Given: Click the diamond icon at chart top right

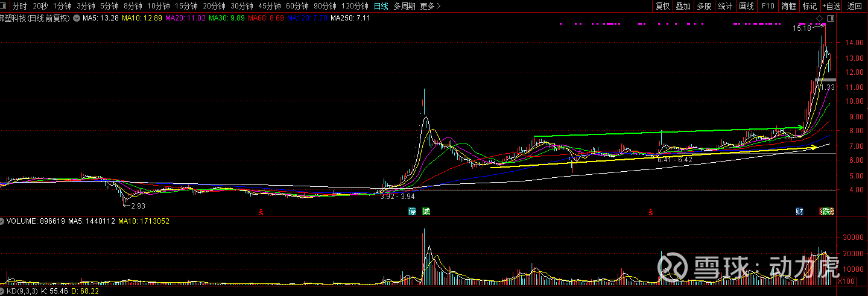Looking at the screenshot, I should click(x=820, y=19).
